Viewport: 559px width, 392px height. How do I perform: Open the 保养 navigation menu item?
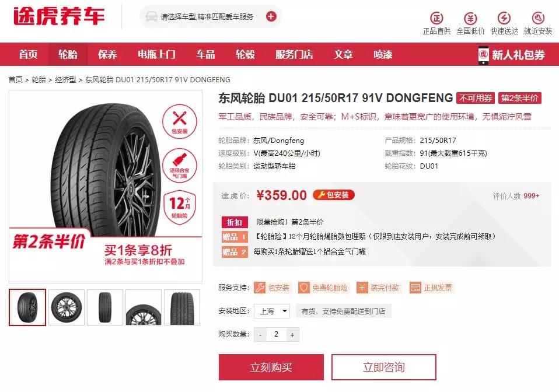[107, 54]
